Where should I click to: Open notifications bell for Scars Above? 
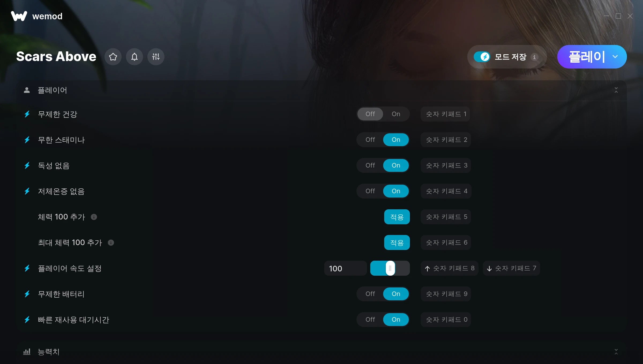pyautogui.click(x=134, y=57)
